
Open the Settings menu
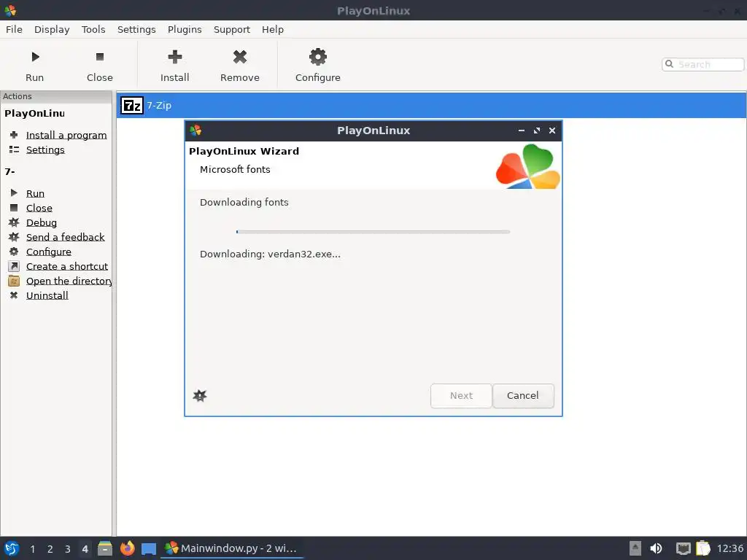pyautogui.click(x=136, y=29)
